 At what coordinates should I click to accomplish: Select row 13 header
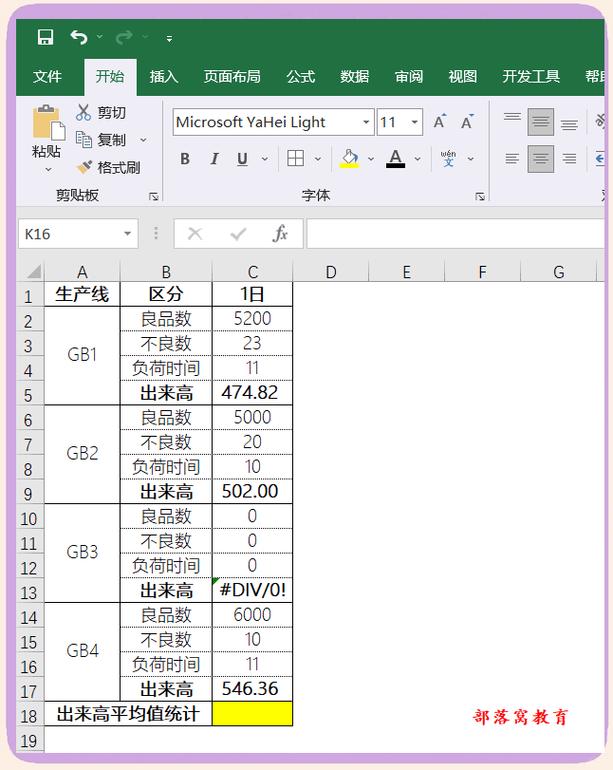click(28, 592)
